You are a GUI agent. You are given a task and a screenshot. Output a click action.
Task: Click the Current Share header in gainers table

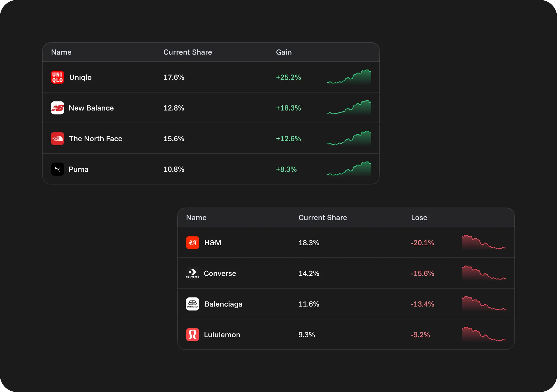click(187, 52)
